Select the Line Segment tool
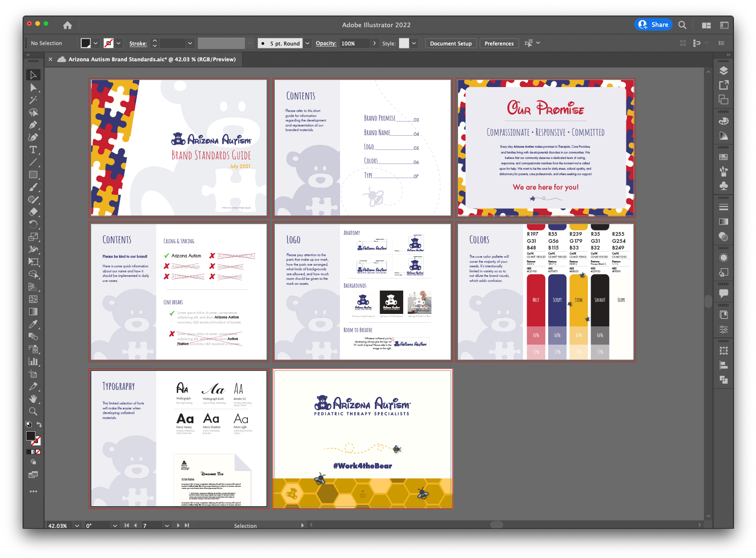This screenshot has height=558, width=756. pyautogui.click(x=33, y=162)
